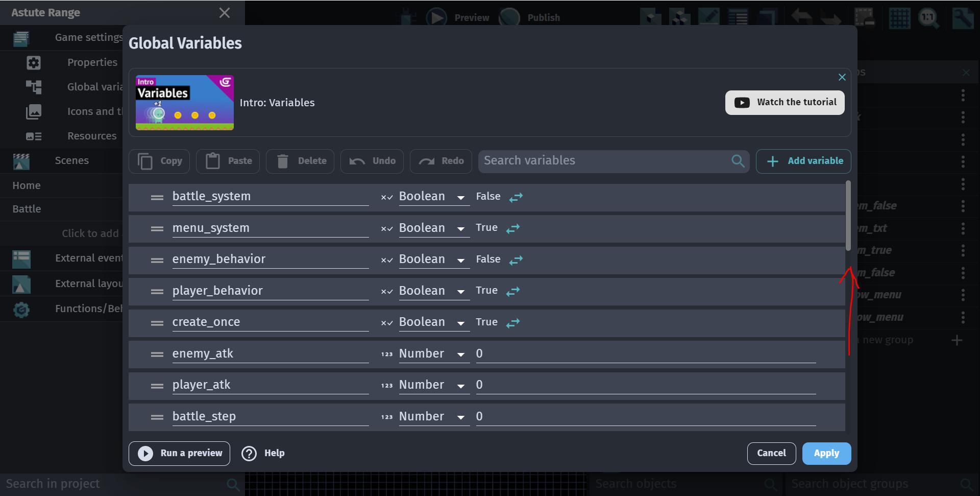Toggle create_once value with swap arrows
The height and width of the screenshot is (496, 980).
pyautogui.click(x=513, y=323)
